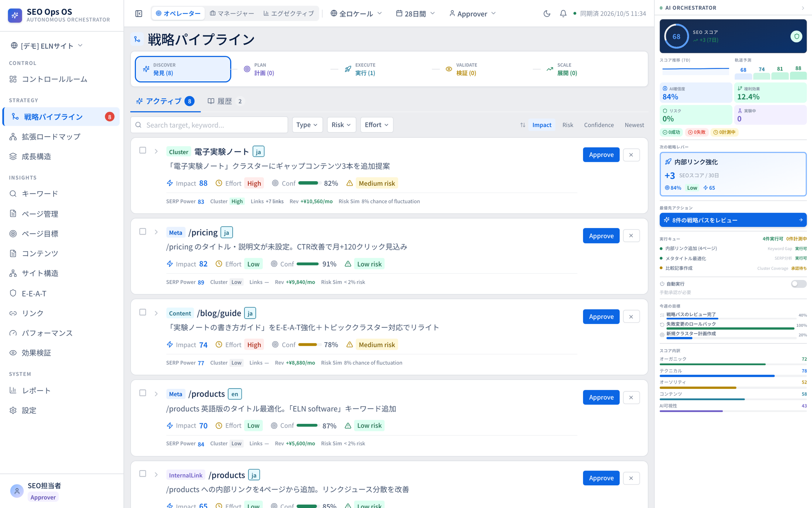Screen dimensions: 812x508
Task: Click the shield icon in SEO score card
Action: [x=797, y=36]
